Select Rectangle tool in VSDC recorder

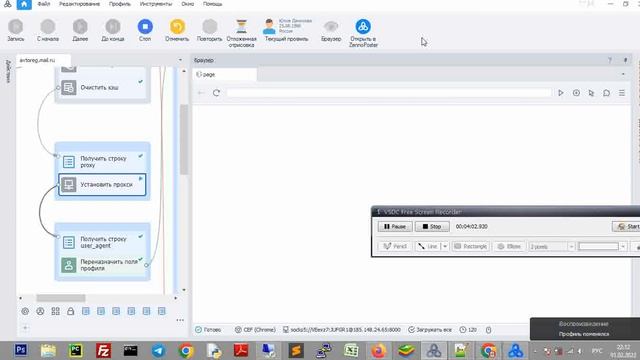[471, 247]
